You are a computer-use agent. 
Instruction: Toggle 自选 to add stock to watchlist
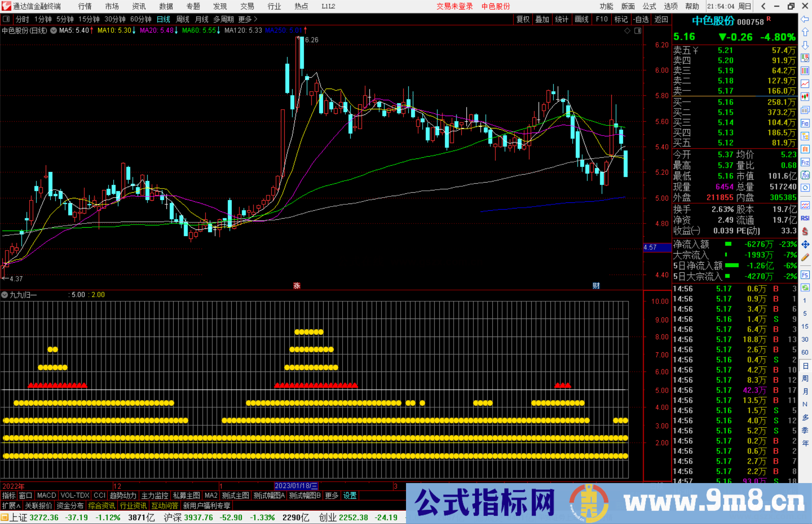point(641,19)
